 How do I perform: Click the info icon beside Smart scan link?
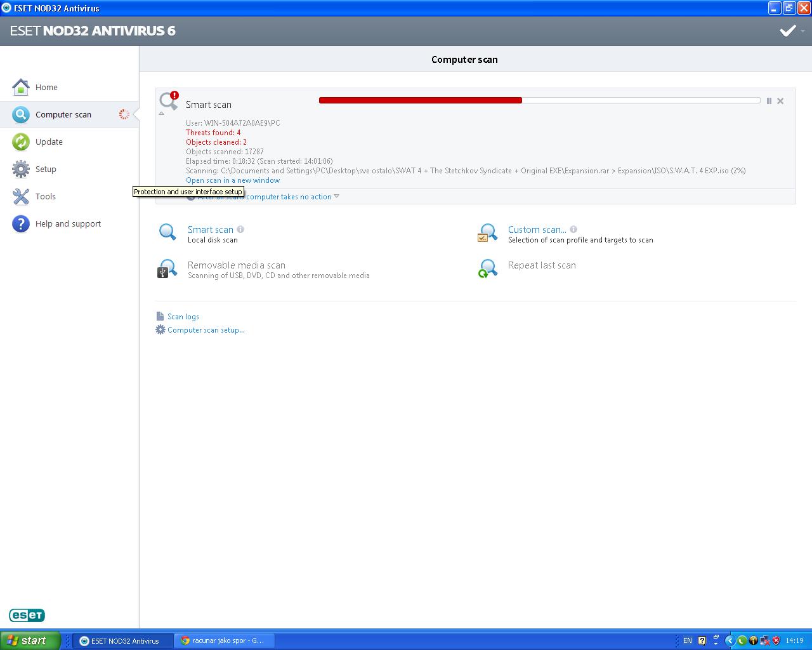tap(240, 230)
